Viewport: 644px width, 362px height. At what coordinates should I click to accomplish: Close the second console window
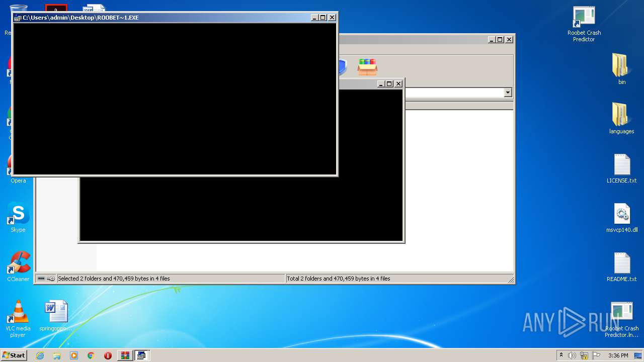click(398, 84)
